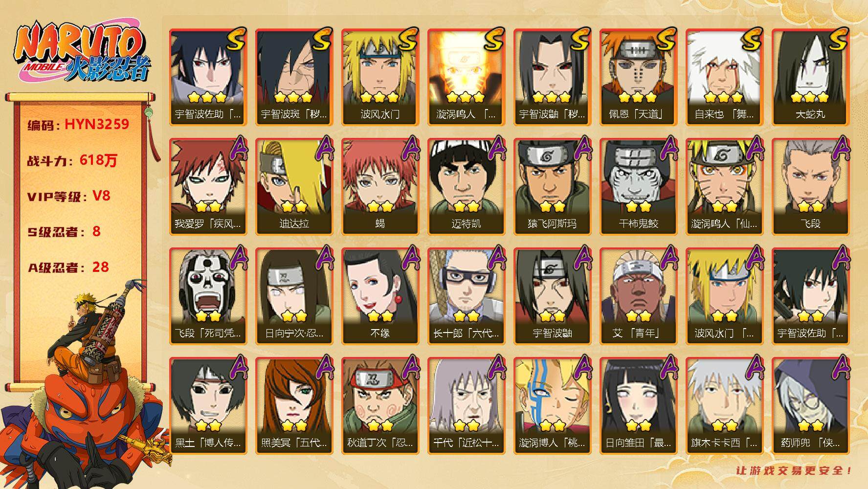Open the 艾「青年」 ninja card
868x489 pixels.
click(638, 296)
